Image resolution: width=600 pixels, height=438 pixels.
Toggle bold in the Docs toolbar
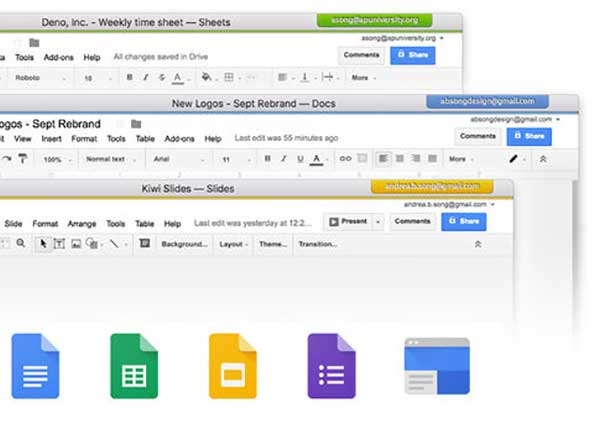267,158
